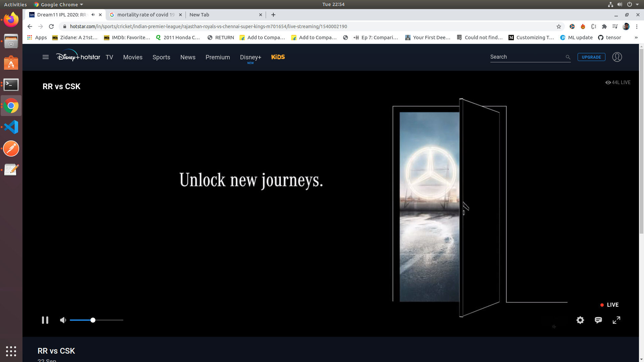Open the Hotstar hamburger menu
The width and height of the screenshot is (644, 362).
pos(46,57)
